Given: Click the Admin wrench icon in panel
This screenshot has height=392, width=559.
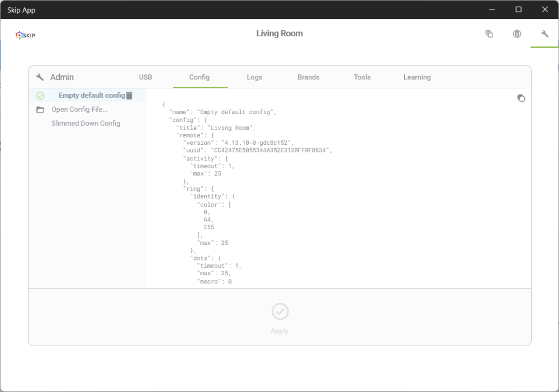Looking at the screenshot, I should pos(40,77).
